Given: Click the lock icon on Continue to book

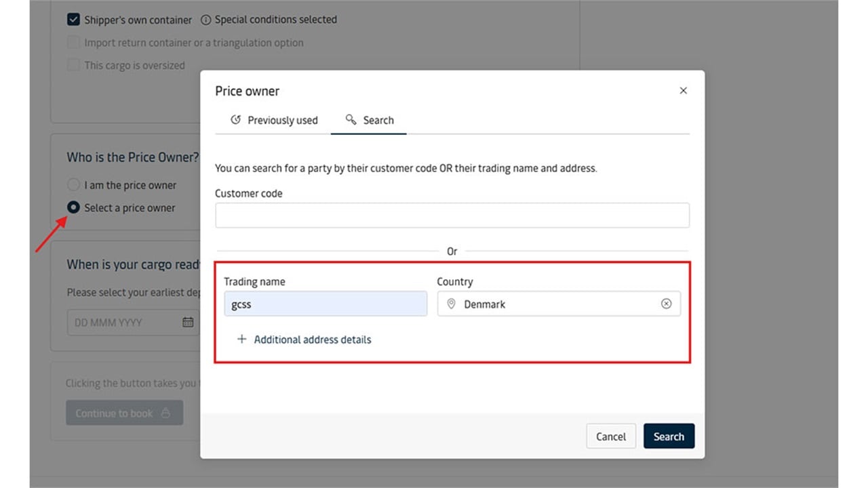Looking at the screenshot, I should (x=165, y=413).
